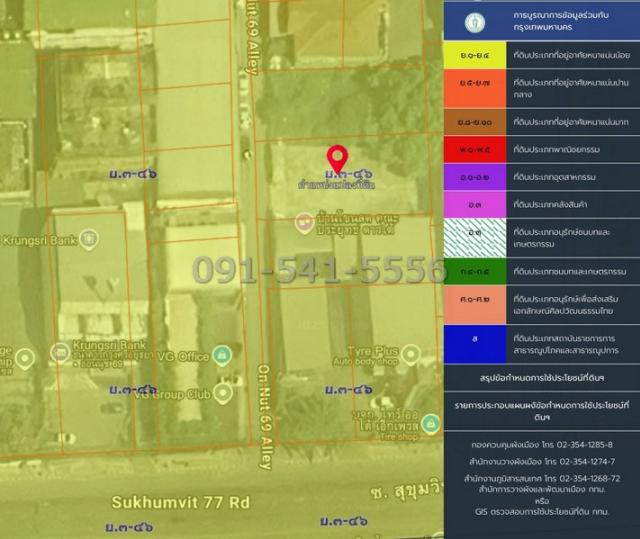Follow the GIS land use check link
Image resolution: width=640 pixels, height=539 pixels.
point(541,511)
